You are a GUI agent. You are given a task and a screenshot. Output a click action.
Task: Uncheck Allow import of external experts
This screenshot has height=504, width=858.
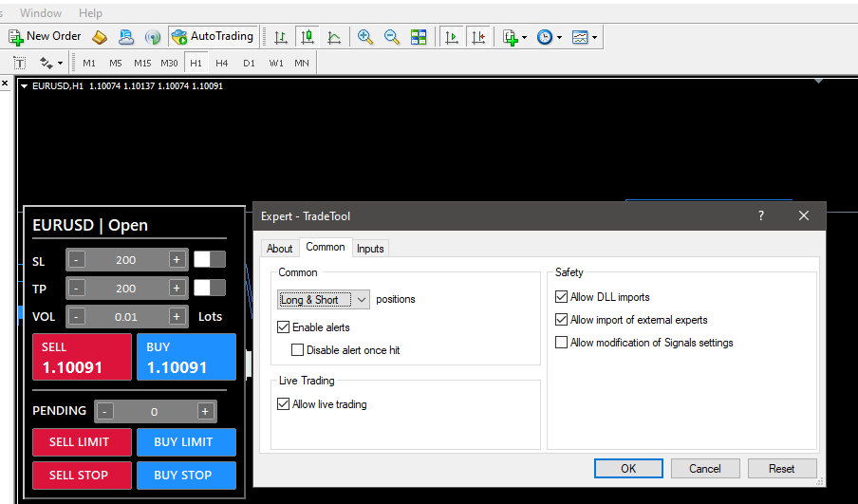pyautogui.click(x=561, y=319)
